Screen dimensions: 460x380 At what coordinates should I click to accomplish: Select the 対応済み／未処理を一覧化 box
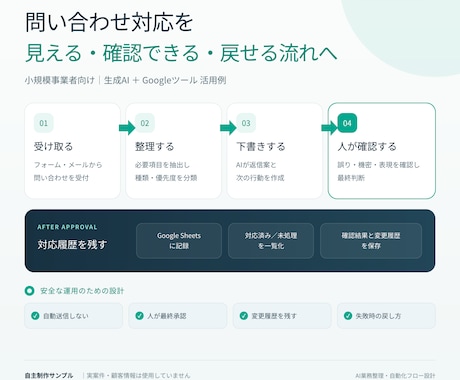[271, 241]
